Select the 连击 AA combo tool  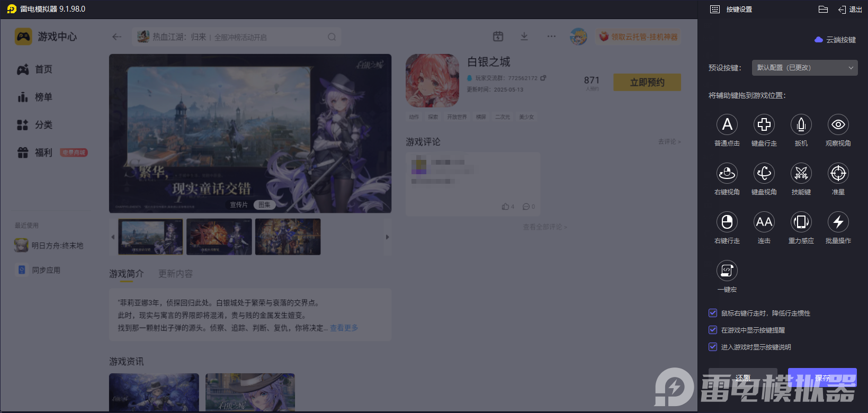click(x=764, y=222)
